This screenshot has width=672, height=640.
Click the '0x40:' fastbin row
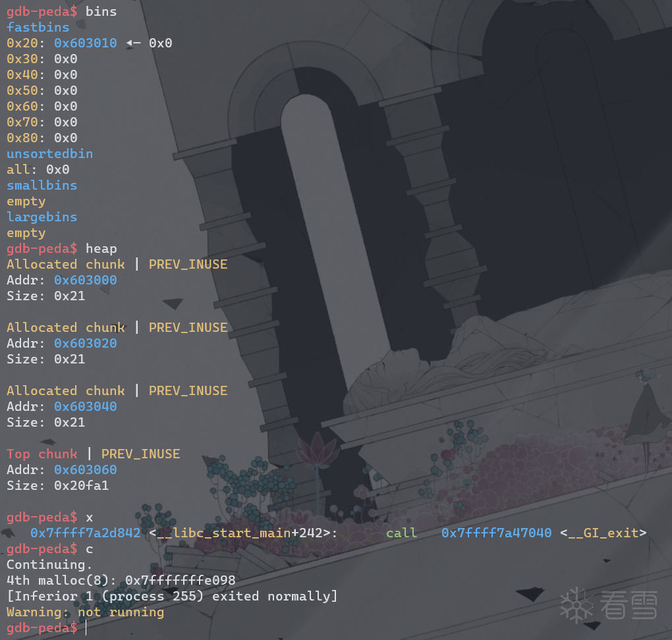click(42, 75)
